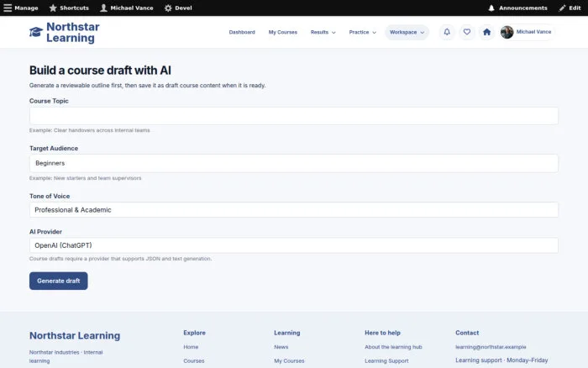Open the footer My Courses link

coord(289,361)
